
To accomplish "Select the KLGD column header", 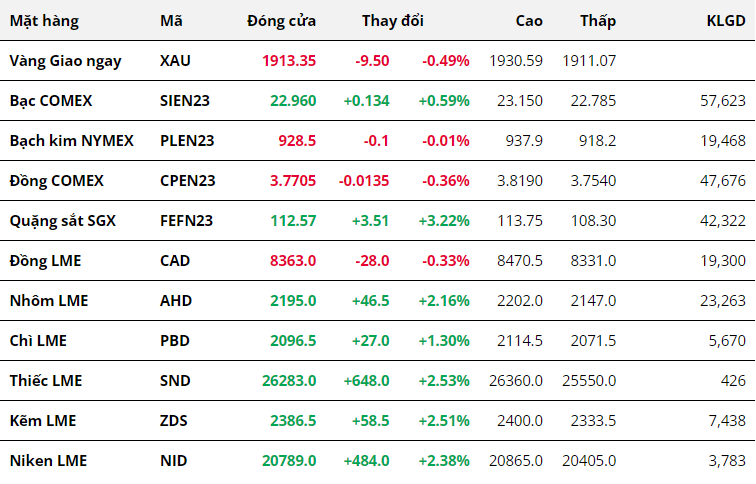I will [x=726, y=21].
